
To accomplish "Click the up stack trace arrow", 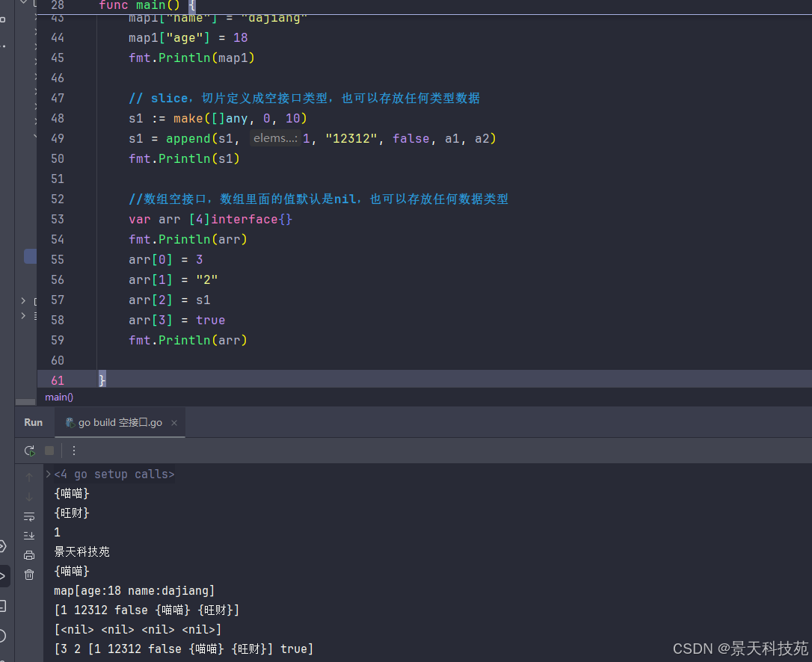I will pos(29,477).
